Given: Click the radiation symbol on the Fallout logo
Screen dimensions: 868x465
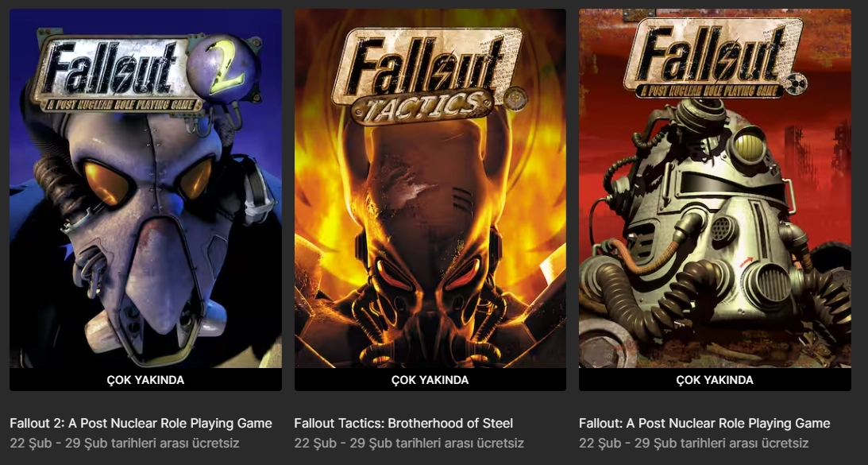Looking at the screenshot, I should [796, 83].
